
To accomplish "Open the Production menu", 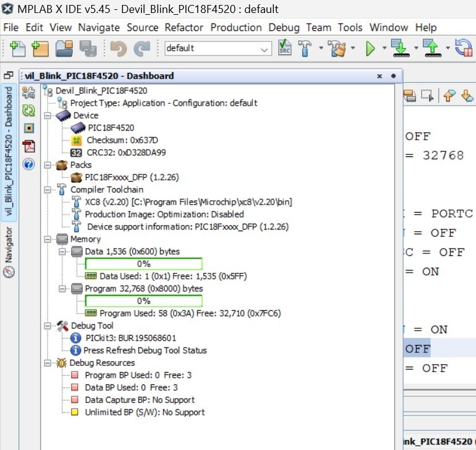I will click(x=236, y=28).
